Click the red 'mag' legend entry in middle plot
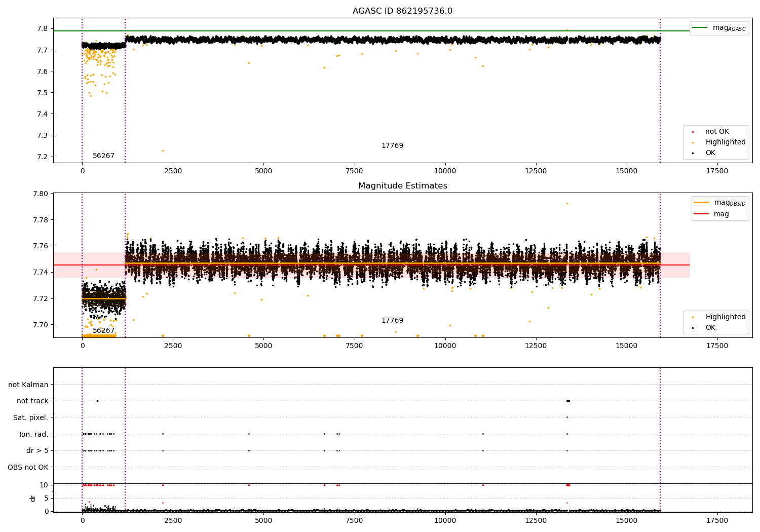 (x=721, y=214)
